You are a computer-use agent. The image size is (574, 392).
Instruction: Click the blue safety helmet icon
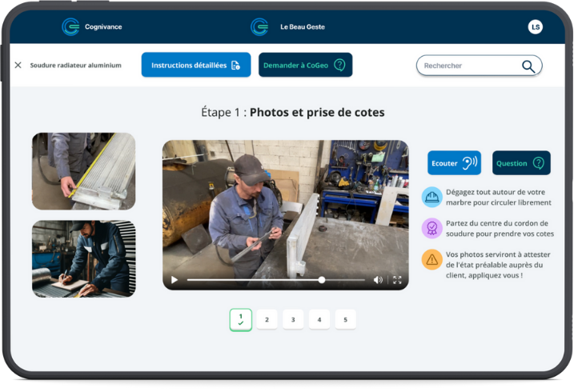432,197
